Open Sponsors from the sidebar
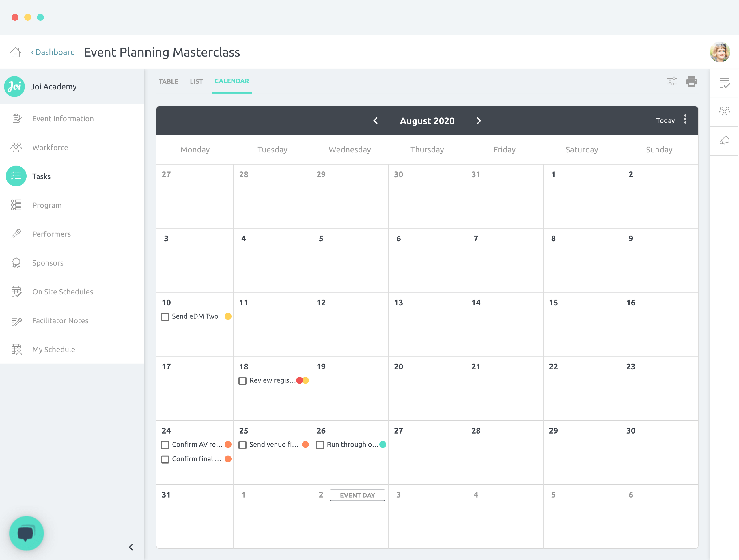Screen dimensions: 739x560 tap(48, 263)
